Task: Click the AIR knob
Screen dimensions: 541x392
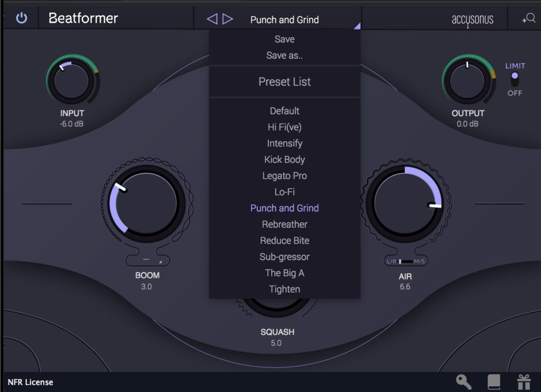Action: [405, 203]
